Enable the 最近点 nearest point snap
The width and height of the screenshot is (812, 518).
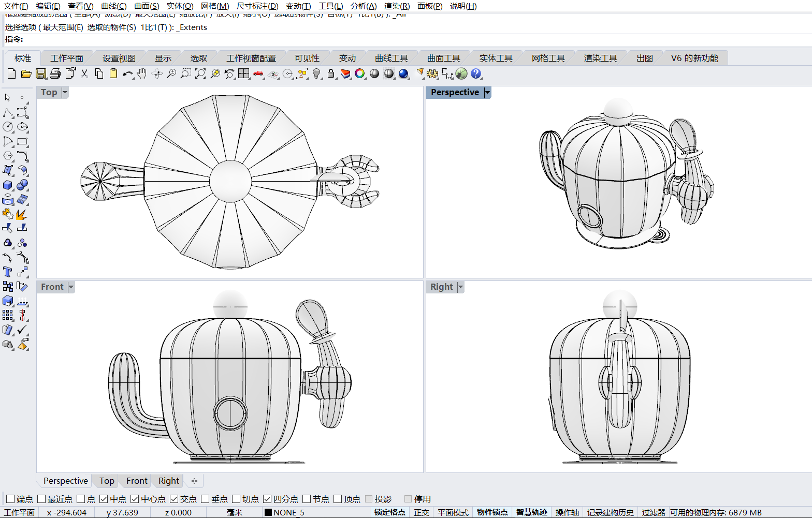pos(41,499)
